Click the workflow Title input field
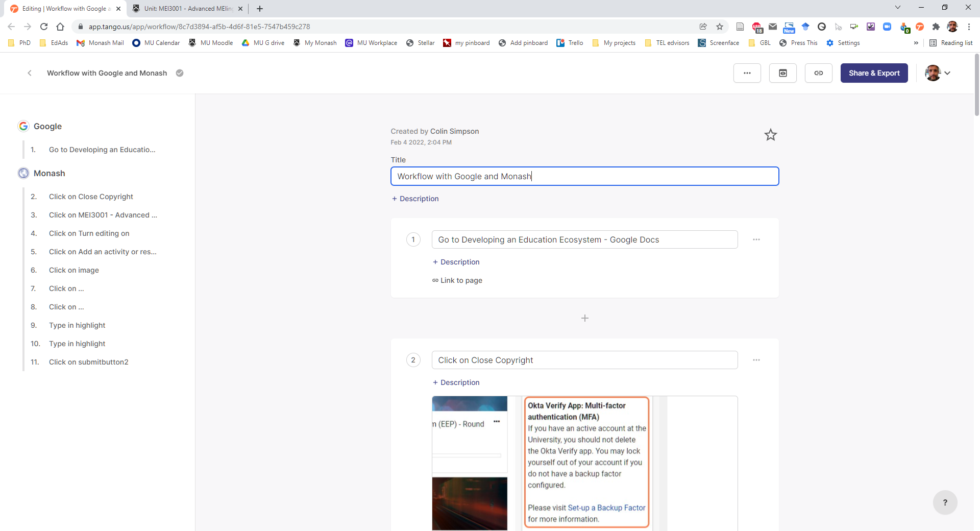 [584, 176]
